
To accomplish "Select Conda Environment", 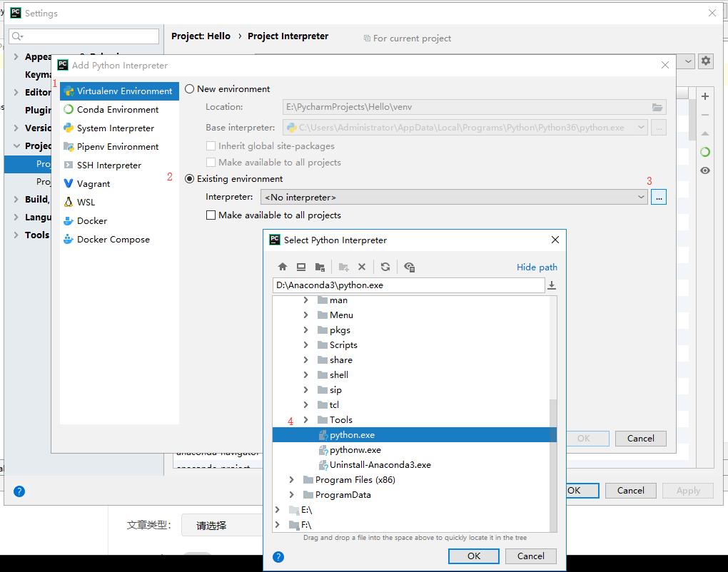I will click(119, 110).
